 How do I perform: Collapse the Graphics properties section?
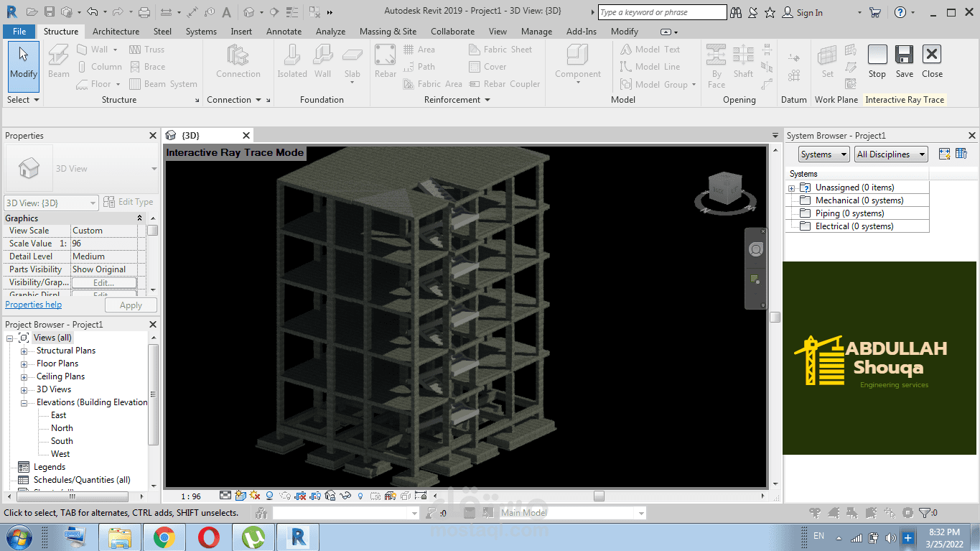click(140, 218)
